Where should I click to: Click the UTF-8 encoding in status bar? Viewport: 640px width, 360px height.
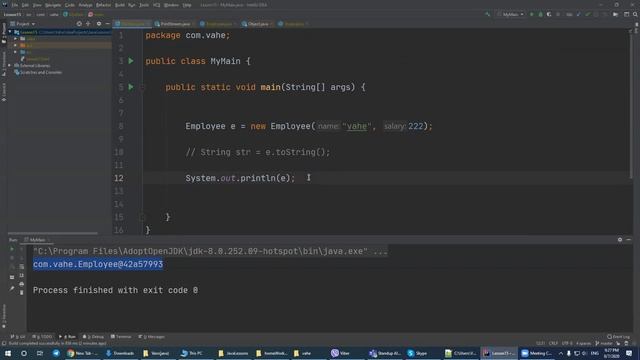coord(567,343)
